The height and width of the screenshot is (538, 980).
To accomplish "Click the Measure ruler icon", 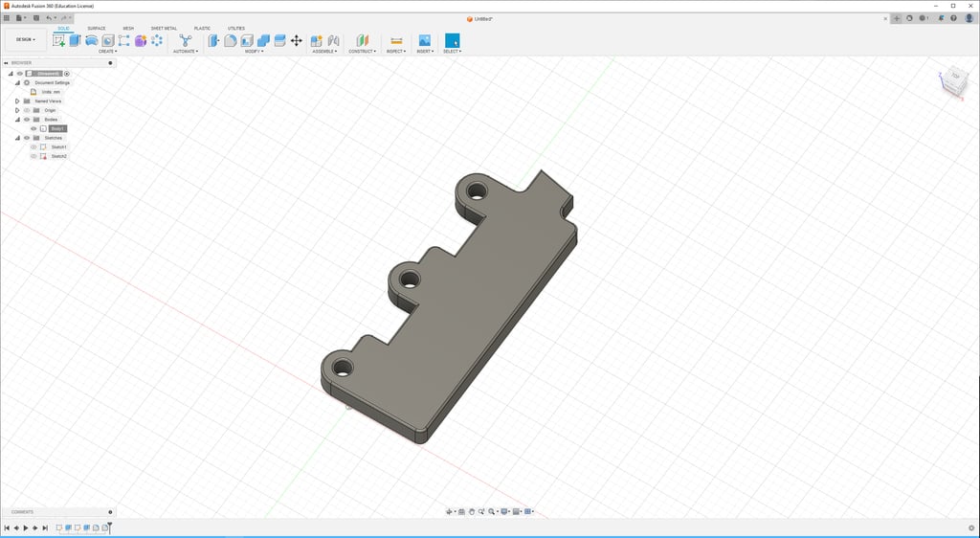I will click(395, 40).
